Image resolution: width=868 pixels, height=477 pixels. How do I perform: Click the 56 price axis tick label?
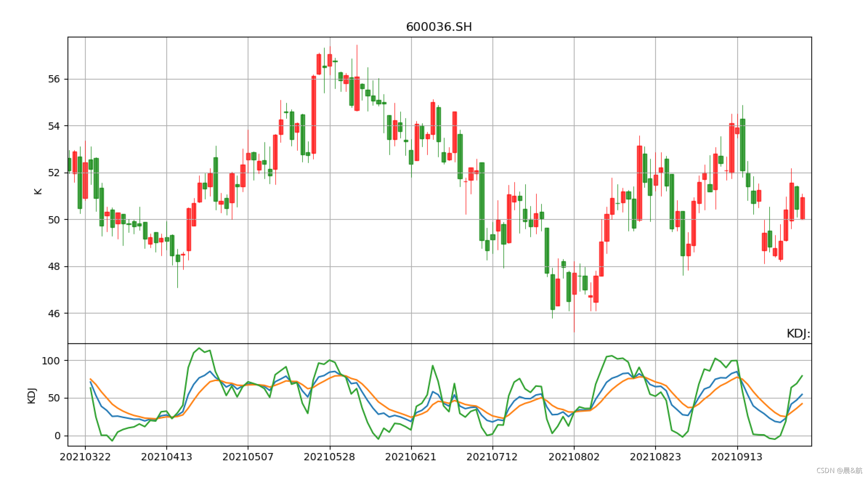point(54,79)
